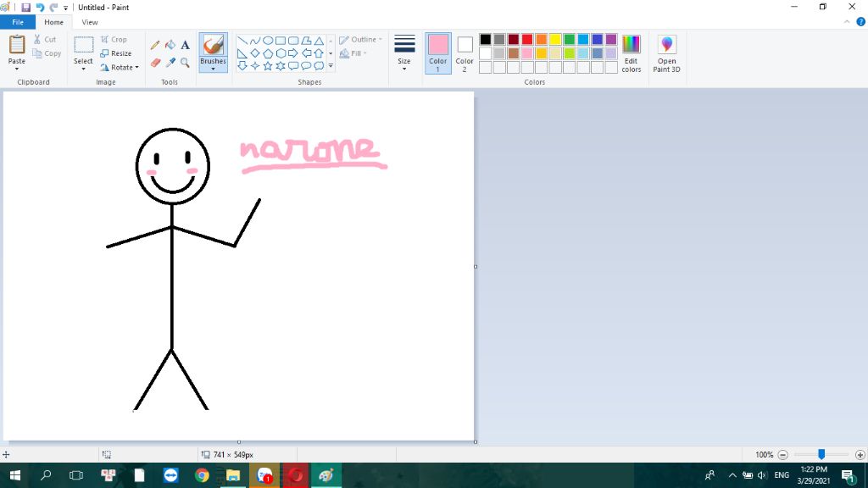
Task: Choose the red color swatch
Action: pyautogui.click(x=527, y=40)
